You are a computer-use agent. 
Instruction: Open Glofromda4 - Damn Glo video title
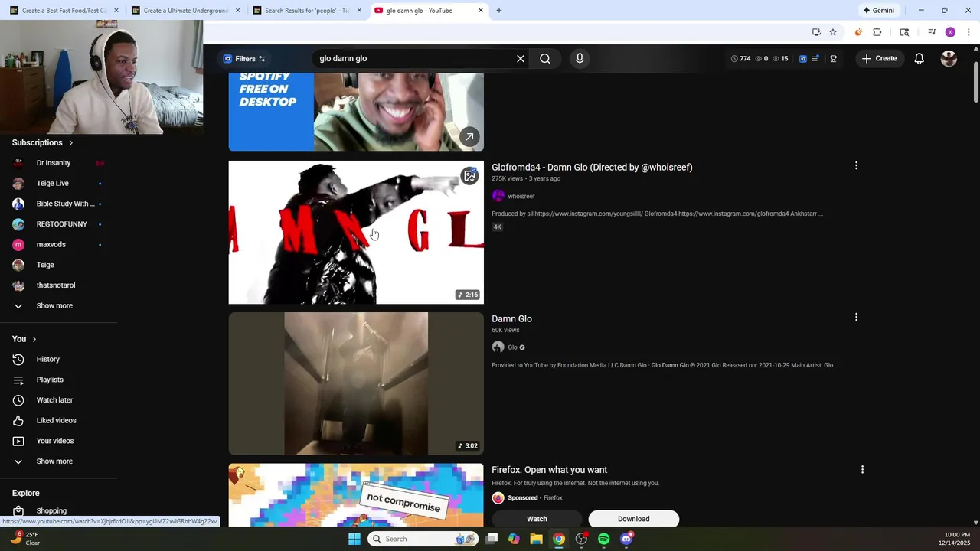point(592,167)
